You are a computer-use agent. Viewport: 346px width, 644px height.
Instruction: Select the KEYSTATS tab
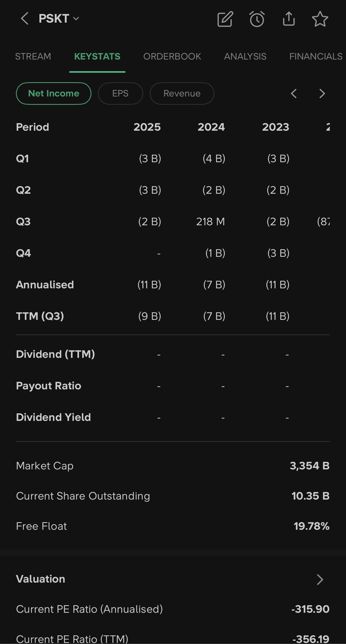click(97, 56)
